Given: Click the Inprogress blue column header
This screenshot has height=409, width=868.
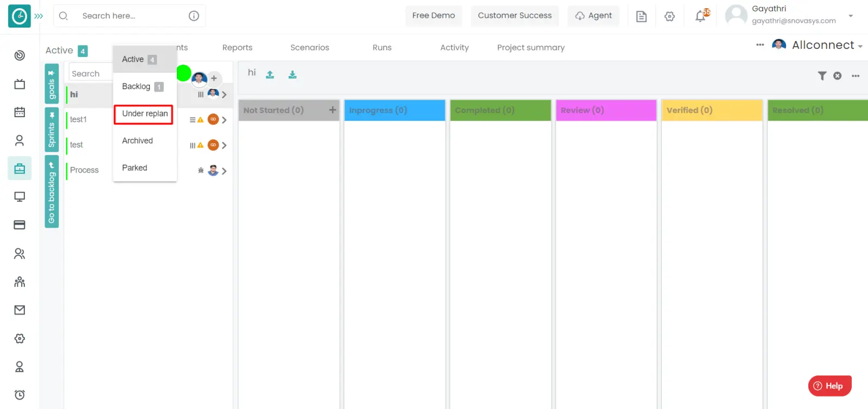Looking at the screenshot, I should point(394,110).
